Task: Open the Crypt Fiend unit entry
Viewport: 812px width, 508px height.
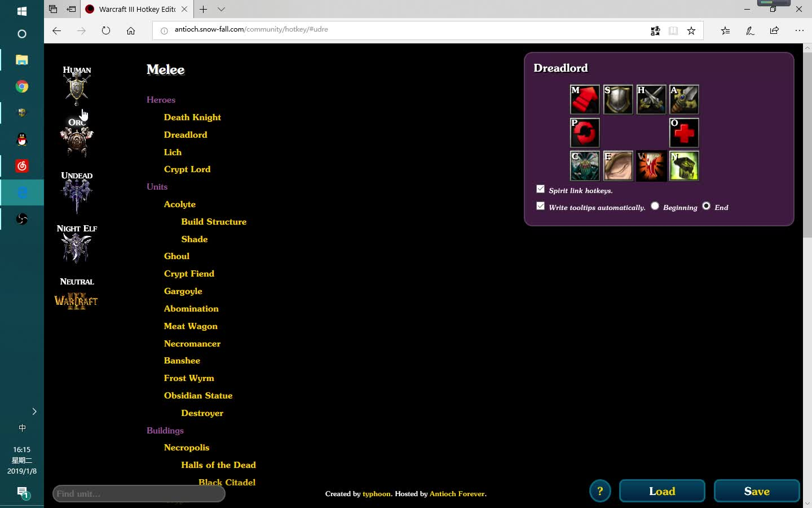Action: pos(189,274)
